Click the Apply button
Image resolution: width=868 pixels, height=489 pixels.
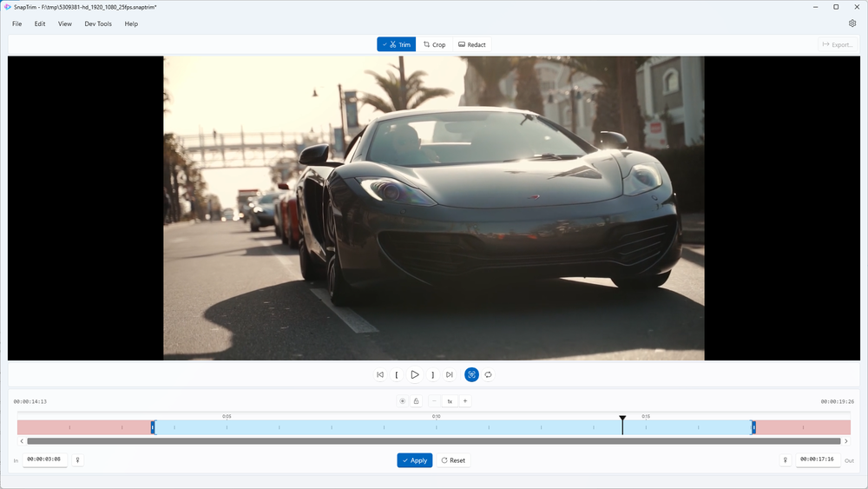(x=414, y=460)
